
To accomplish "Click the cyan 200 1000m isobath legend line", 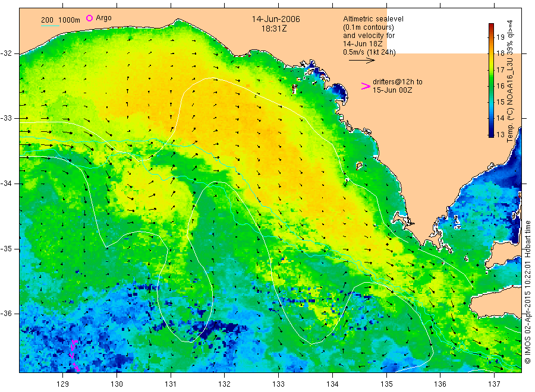I will coord(50,26).
